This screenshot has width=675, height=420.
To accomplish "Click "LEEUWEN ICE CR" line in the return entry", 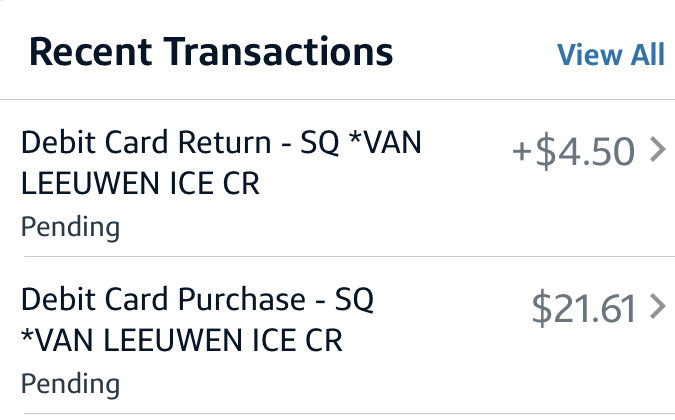I will click(x=140, y=184).
